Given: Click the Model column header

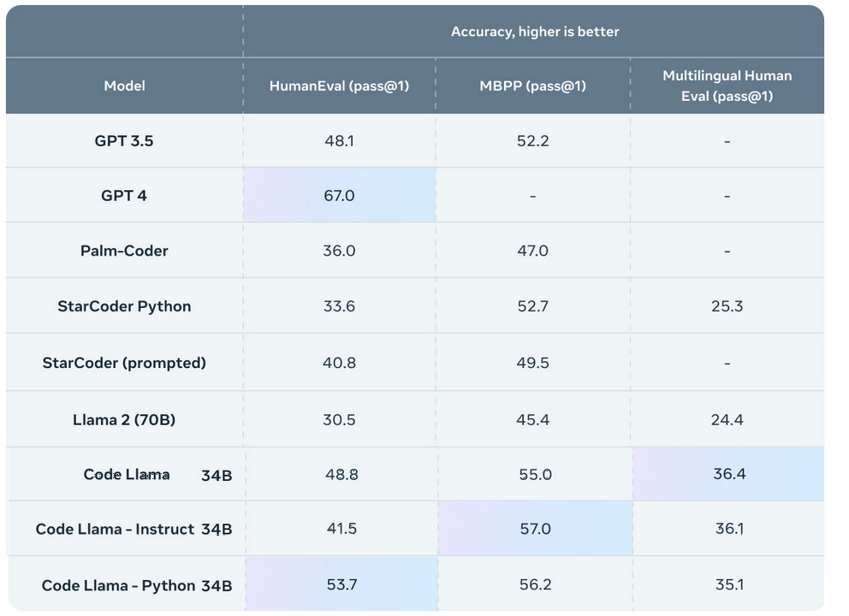Looking at the screenshot, I should (124, 86).
